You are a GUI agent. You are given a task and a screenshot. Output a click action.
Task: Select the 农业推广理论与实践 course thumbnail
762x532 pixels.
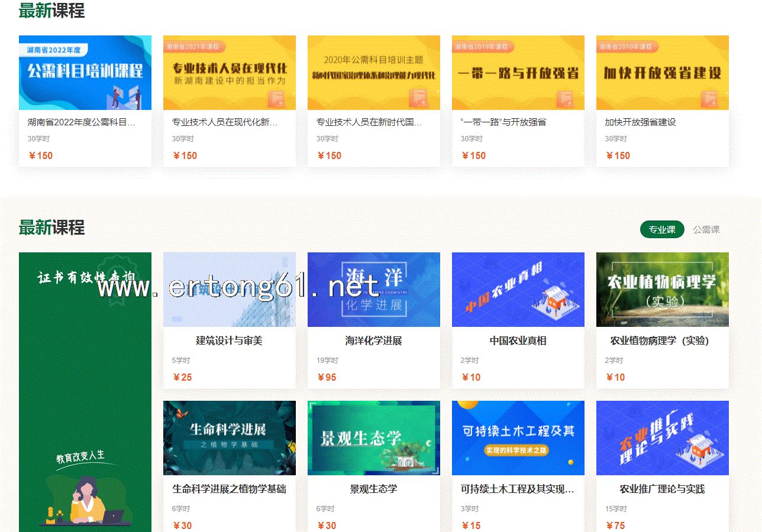click(x=663, y=438)
